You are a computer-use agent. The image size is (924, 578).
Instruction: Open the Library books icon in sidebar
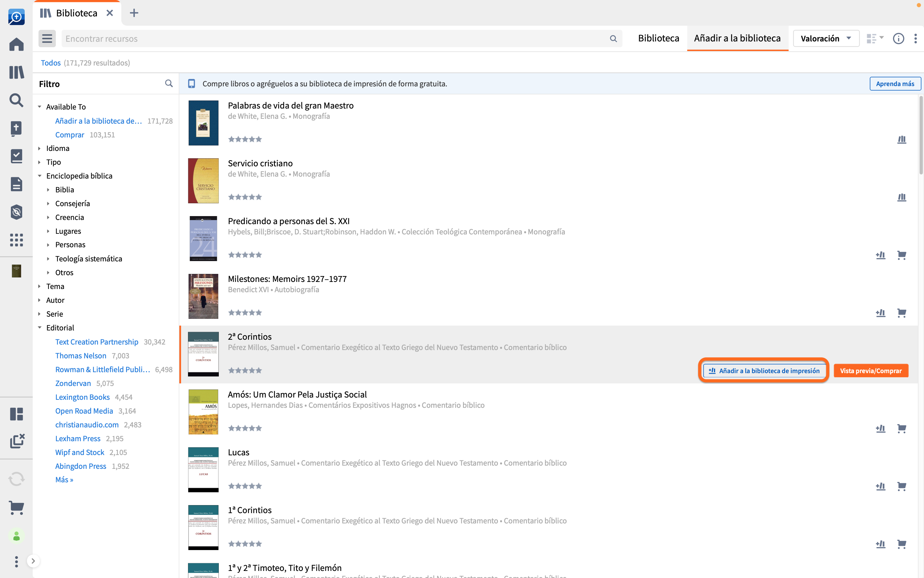coord(16,72)
